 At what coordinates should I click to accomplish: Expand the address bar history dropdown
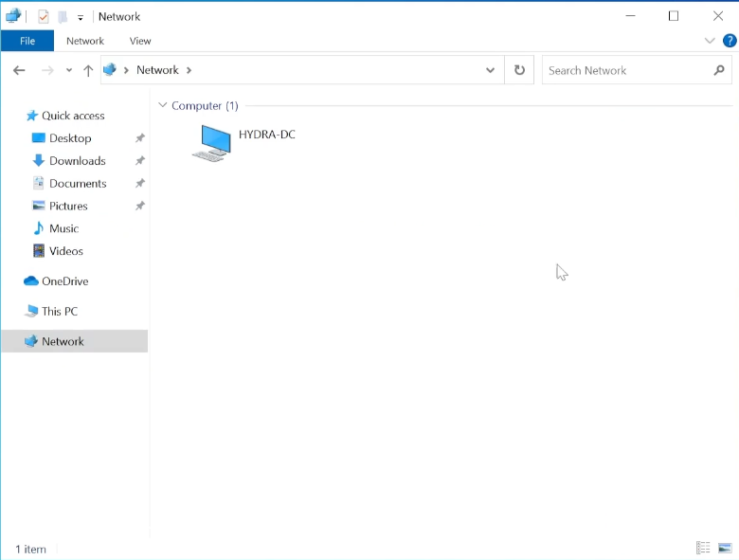490,70
